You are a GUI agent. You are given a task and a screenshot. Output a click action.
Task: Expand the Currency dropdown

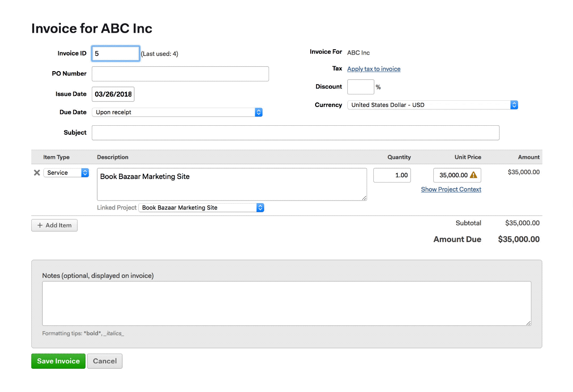coord(432,105)
